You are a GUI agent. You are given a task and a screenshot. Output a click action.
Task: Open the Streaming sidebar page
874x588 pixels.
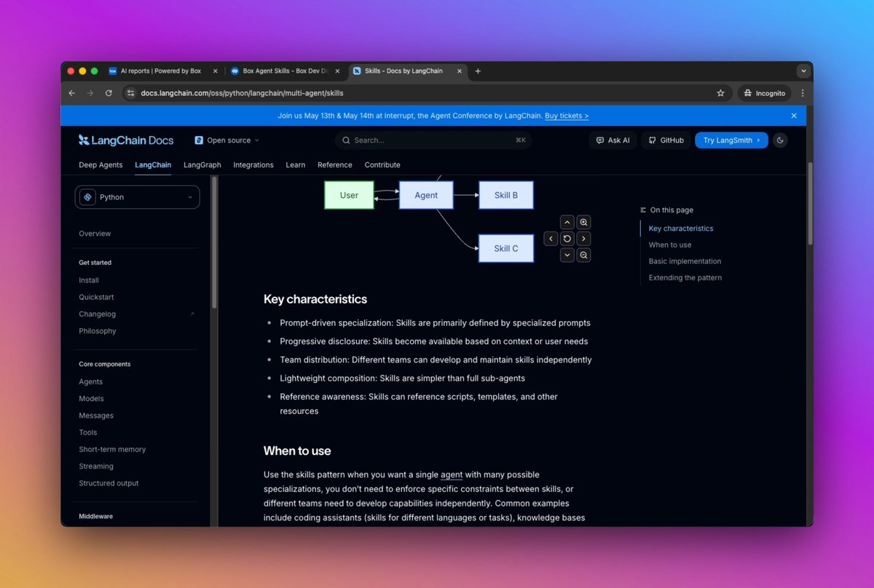[96, 466]
